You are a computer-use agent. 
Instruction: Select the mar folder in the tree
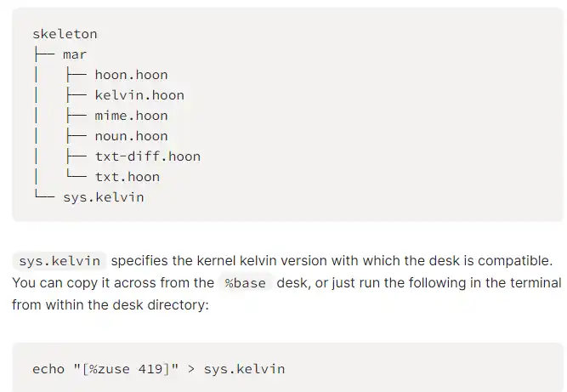tap(75, 54)
